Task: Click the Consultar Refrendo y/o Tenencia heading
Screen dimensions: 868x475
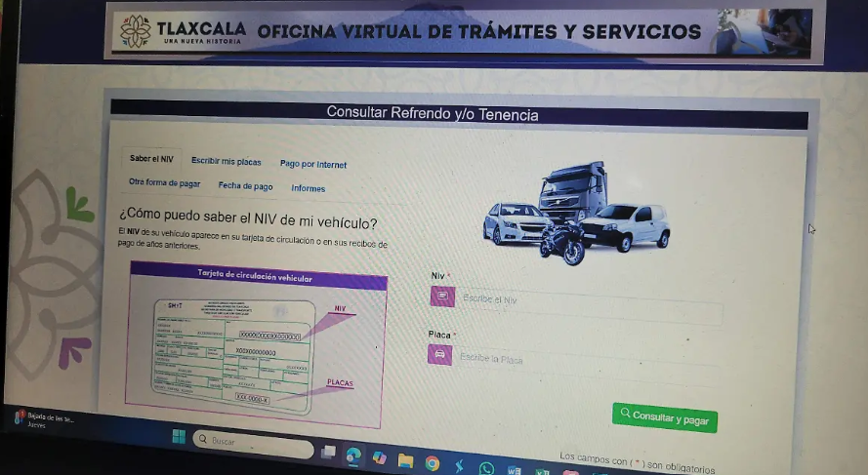Action: tap(433, 113)
